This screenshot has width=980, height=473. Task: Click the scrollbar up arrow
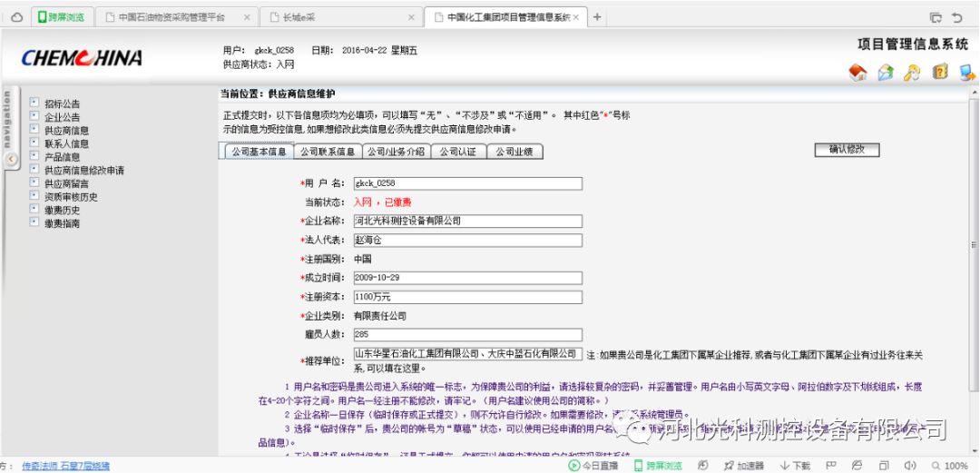[974, 93]
